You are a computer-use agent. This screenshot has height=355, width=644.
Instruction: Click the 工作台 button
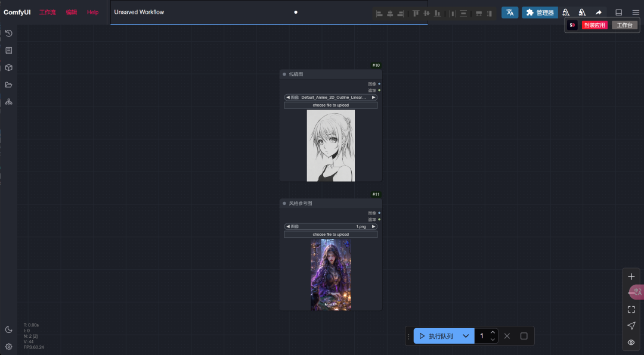[x=624, y=25]
